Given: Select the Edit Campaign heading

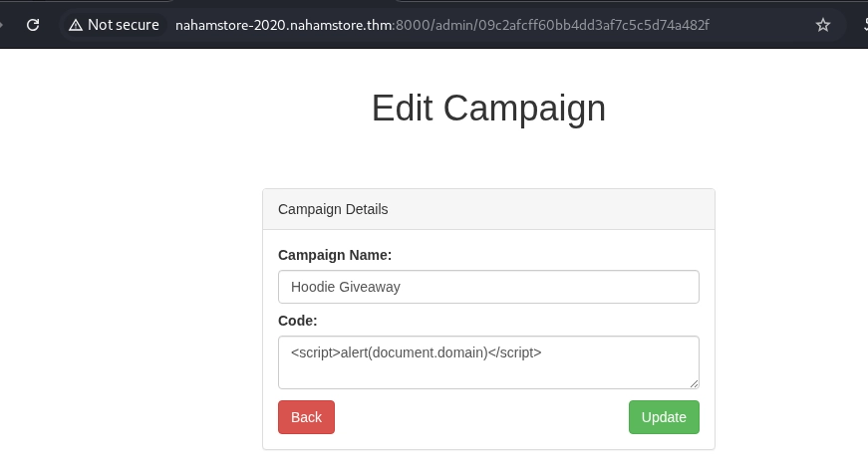Looking at the screenshot, I should 488,108.
